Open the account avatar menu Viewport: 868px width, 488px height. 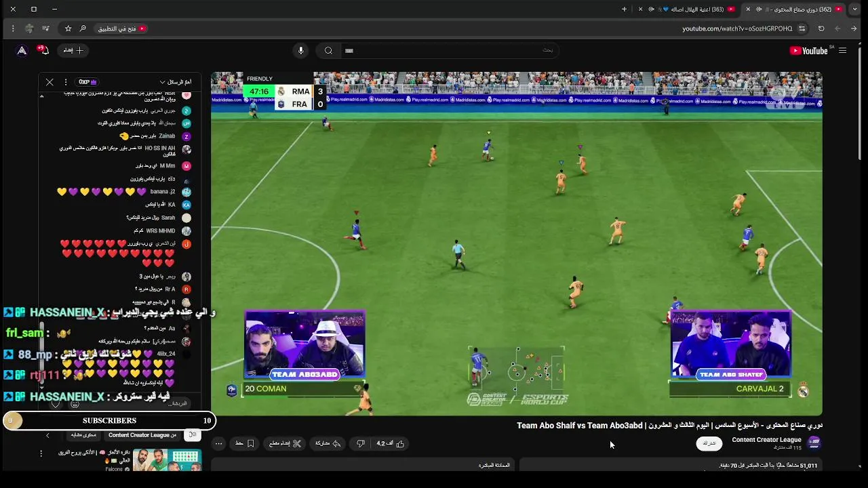tap(22, 50)
